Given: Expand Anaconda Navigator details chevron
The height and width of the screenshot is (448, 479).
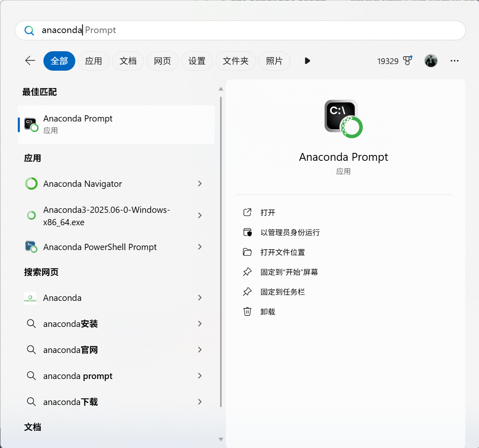Looking at the screenshot, I should click(x=200, y=183).
